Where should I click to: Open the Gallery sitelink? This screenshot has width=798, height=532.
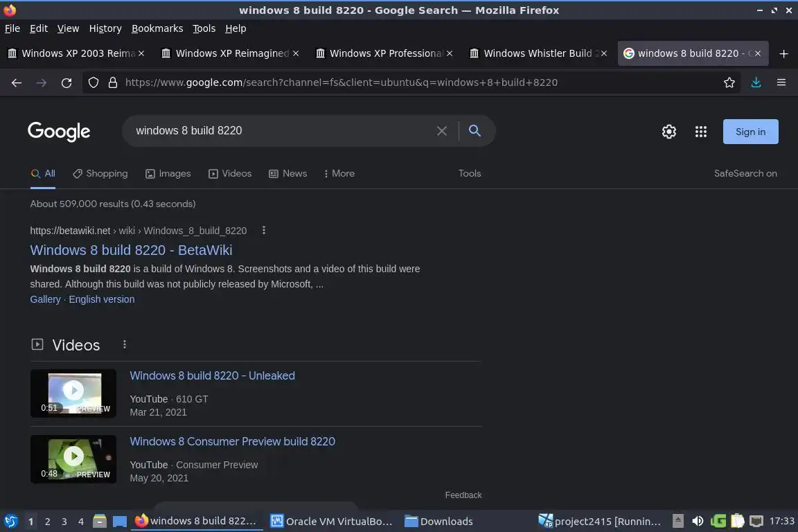45,299
